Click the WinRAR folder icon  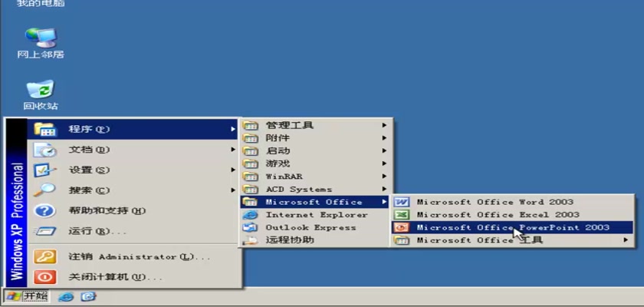coord(250,177)
